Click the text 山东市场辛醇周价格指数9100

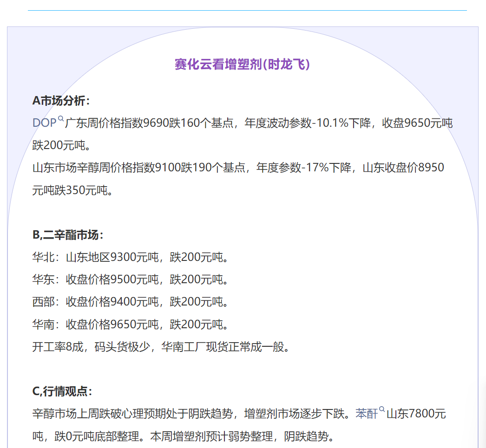tap(106, 168)
